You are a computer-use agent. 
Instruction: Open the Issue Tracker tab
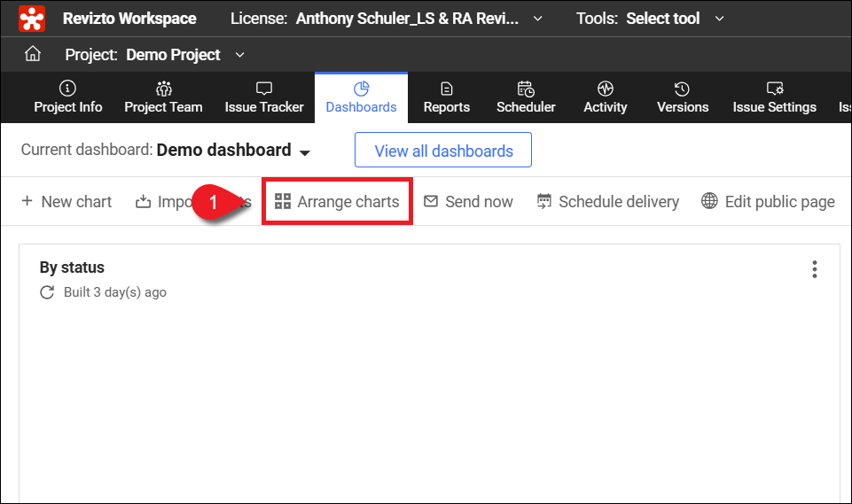(x=264, y=97)
